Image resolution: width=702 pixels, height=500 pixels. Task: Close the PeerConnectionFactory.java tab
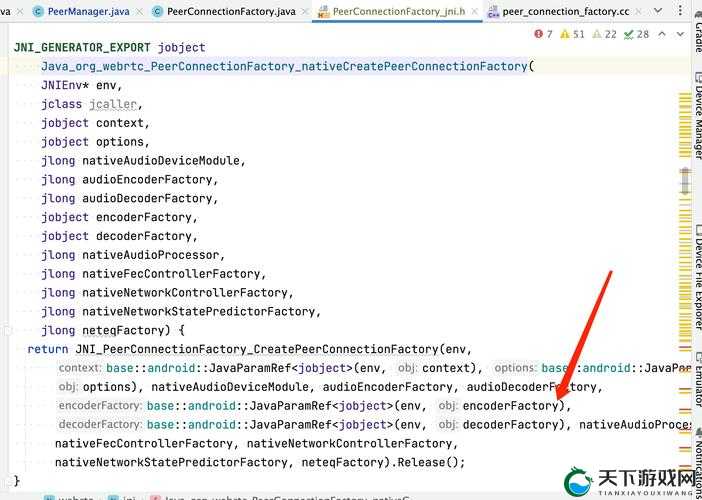[305, 12]
